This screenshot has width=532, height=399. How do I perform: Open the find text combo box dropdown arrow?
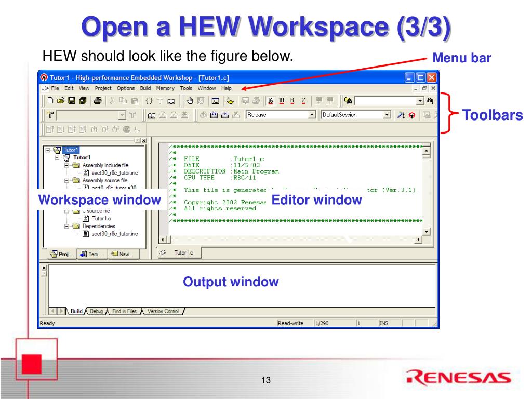click(420, 101)
